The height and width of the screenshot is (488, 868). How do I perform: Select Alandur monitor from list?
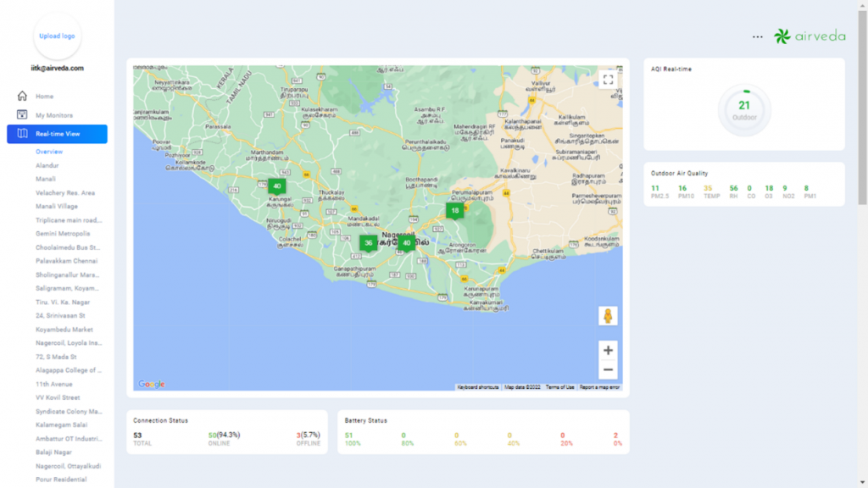(47, 165)
